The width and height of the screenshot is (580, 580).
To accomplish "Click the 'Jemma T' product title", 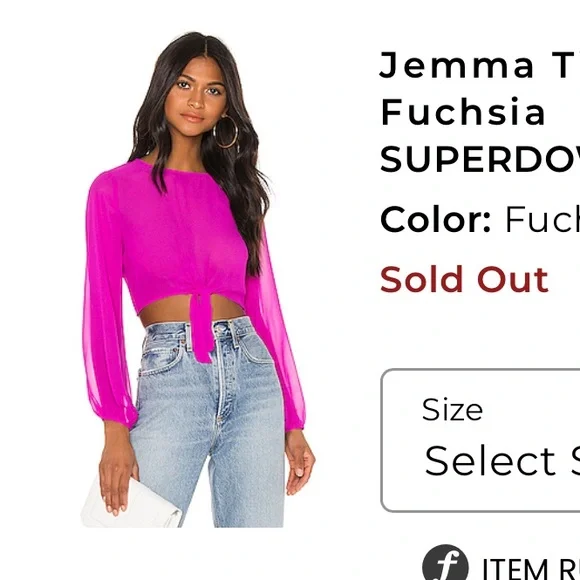I will click(x=479, y=65).
